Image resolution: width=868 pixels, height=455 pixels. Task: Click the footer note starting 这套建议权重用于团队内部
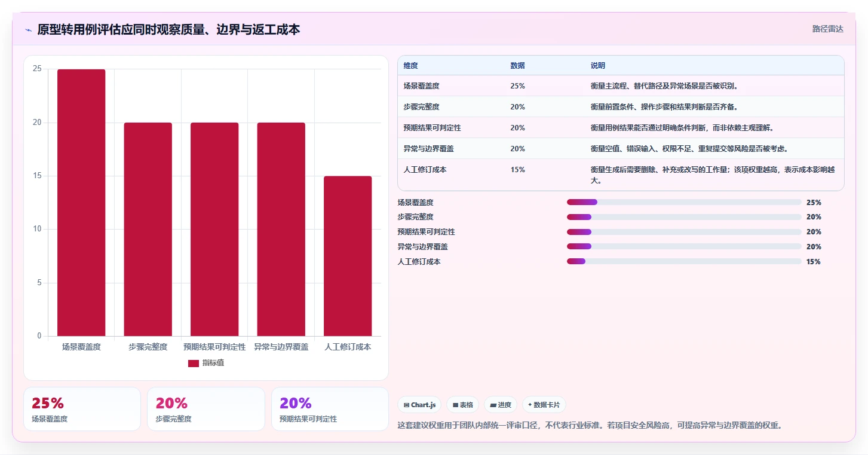point(590,426)
